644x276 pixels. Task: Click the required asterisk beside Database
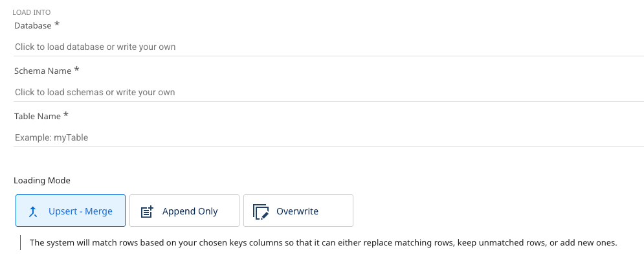[x=57, y=24]
